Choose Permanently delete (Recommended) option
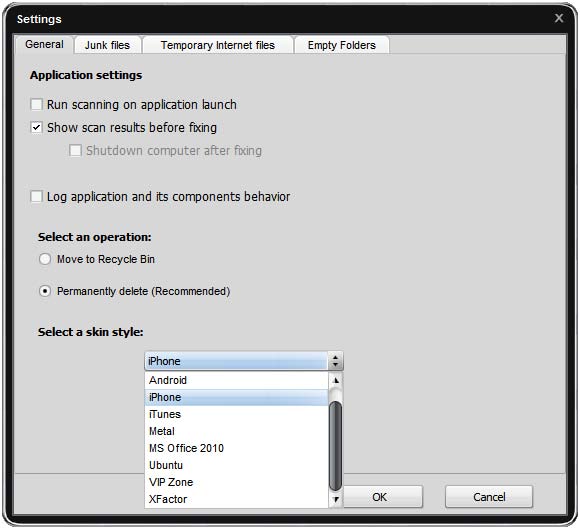The image size is (580, 528). point(45,292)
